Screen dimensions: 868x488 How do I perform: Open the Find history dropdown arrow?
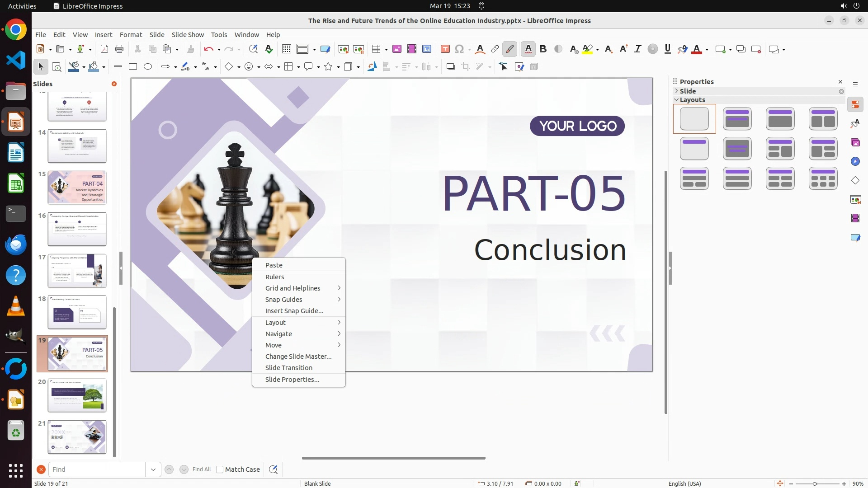click(153, 469)
